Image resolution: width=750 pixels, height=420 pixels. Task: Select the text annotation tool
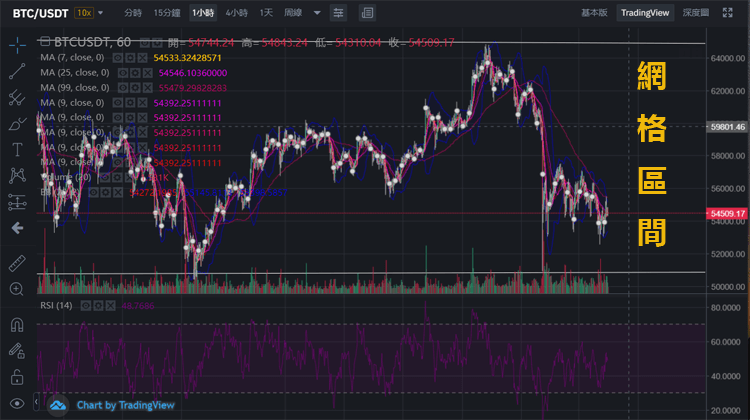(x=17, y=150)
